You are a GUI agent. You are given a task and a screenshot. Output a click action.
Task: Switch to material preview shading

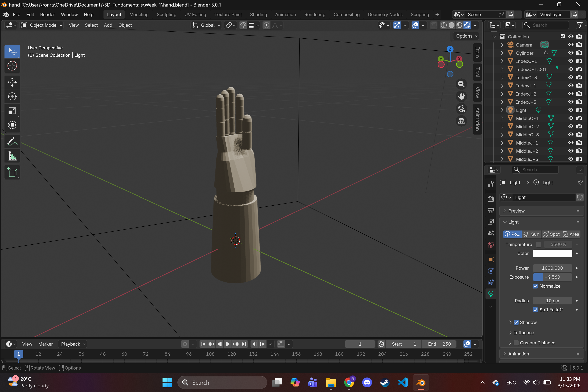(x=459, y=25)
